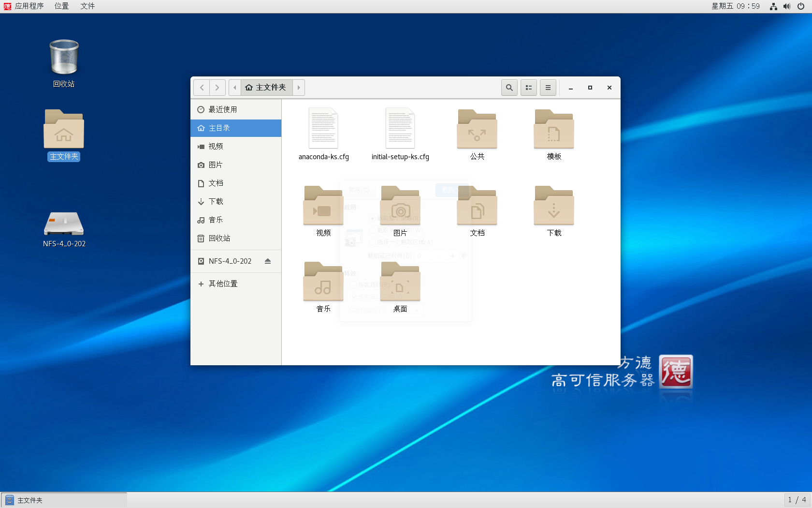The width and height of the screenshot is (812, 508).
Task: Maximize the file manager window
Action: coord(590,88)
